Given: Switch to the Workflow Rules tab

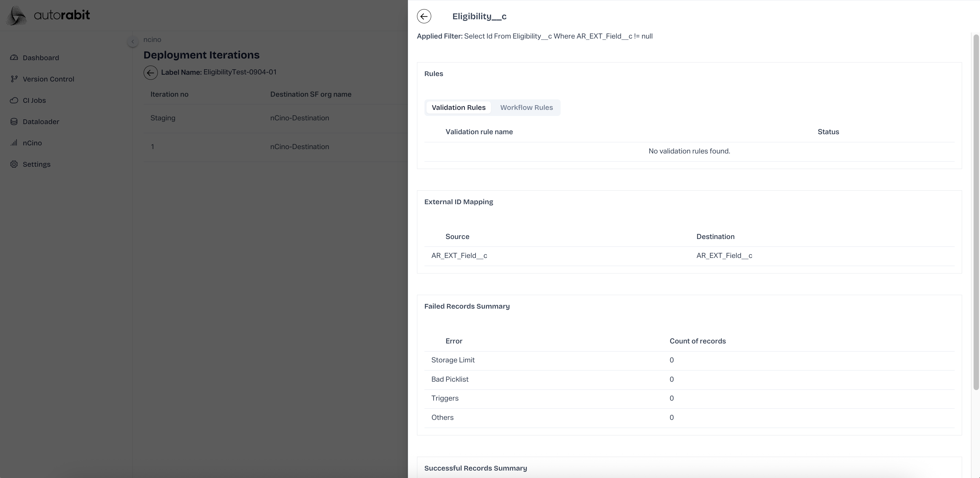Looking at the screenshot, I should (526, 107).
